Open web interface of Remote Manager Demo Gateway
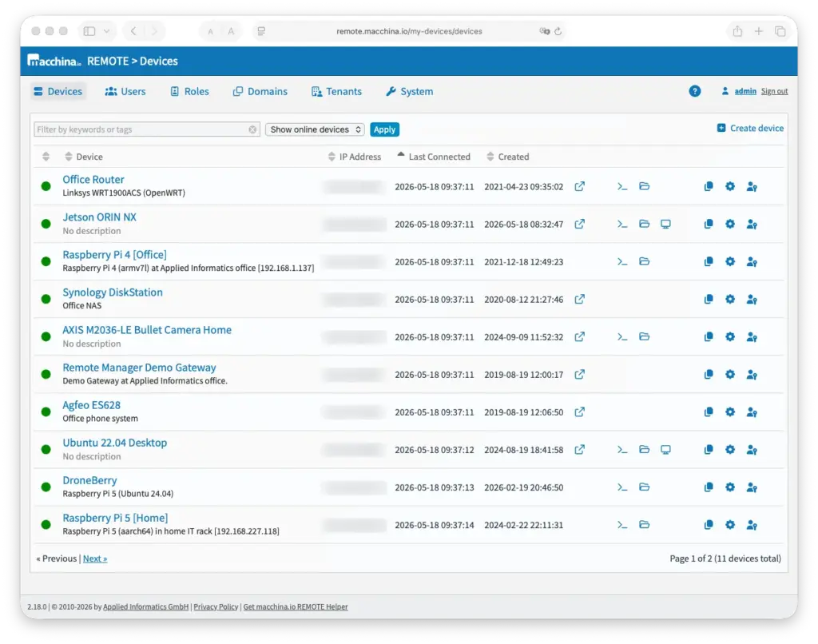Image resolution: width=818 pixels, height=644 pixels. (x=580, y=374)
